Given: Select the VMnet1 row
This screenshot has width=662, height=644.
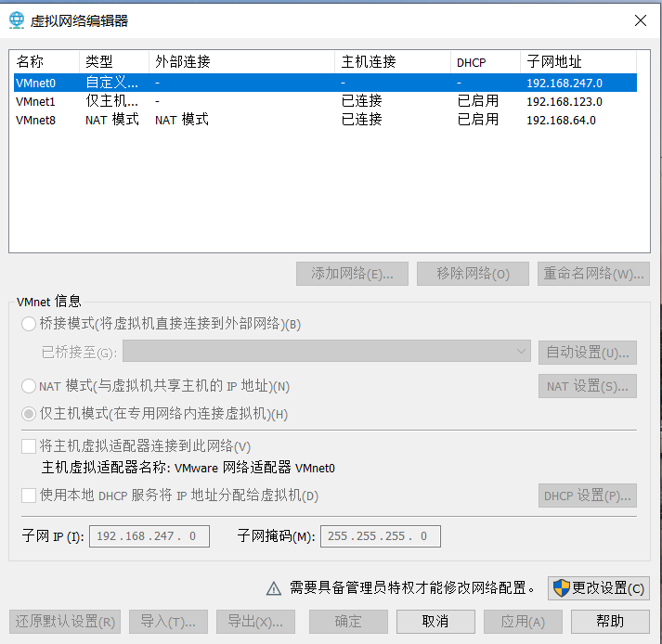Looking at the screenshot, I should pyautogui.click(x=325, y=101).
